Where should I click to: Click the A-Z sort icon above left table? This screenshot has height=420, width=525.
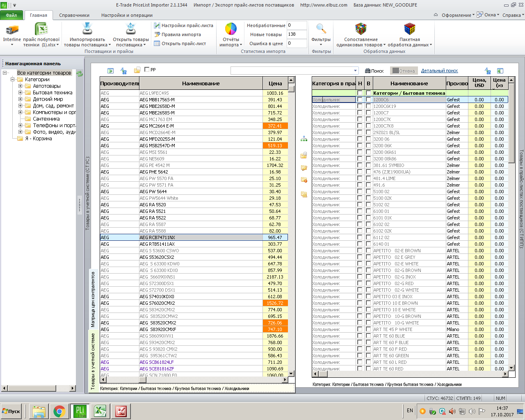tap(123, 71)
